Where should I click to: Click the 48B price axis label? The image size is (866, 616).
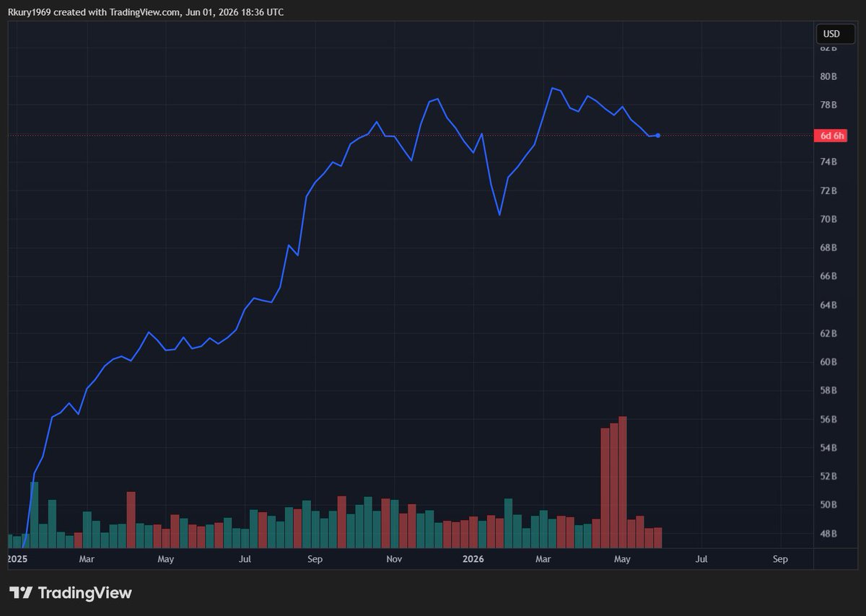click(x=828, y=534)
